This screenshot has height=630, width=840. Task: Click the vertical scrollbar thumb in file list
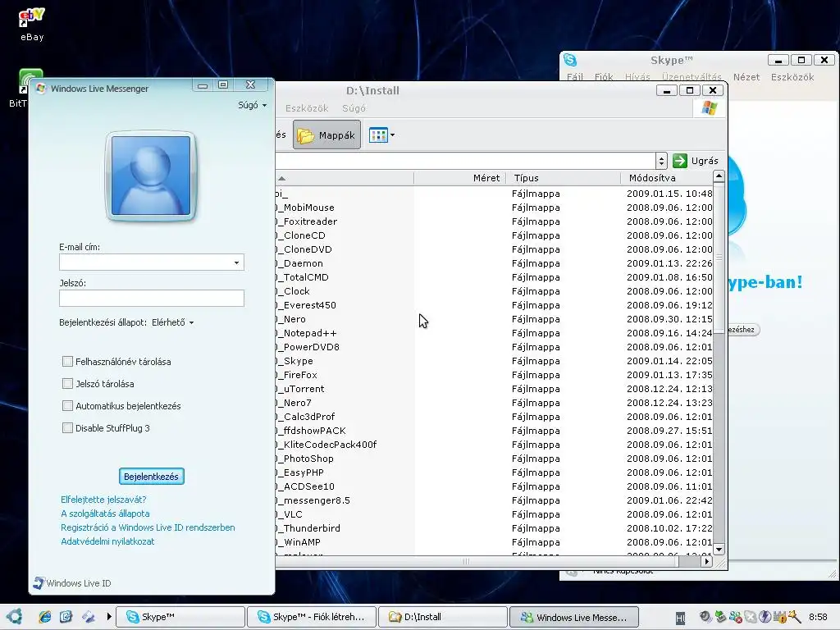[719, 258]
